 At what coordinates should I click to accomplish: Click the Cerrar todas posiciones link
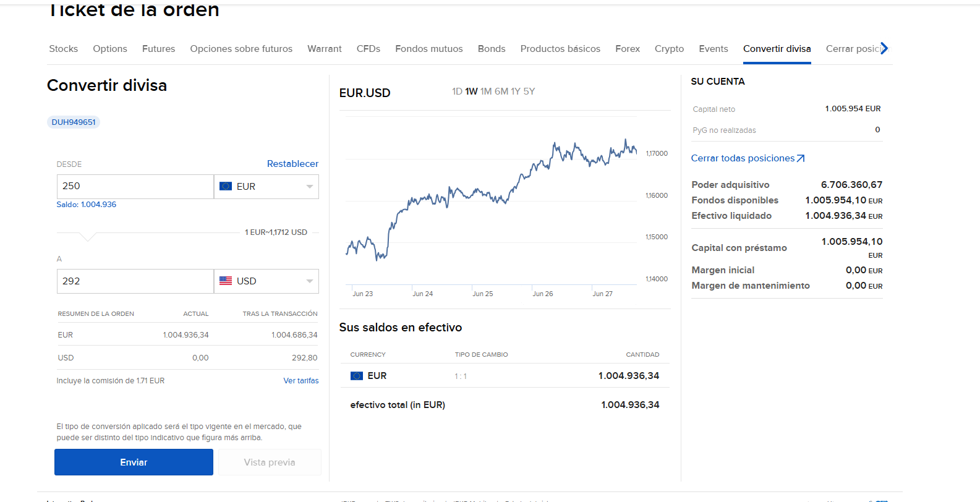tap(743, 158)
